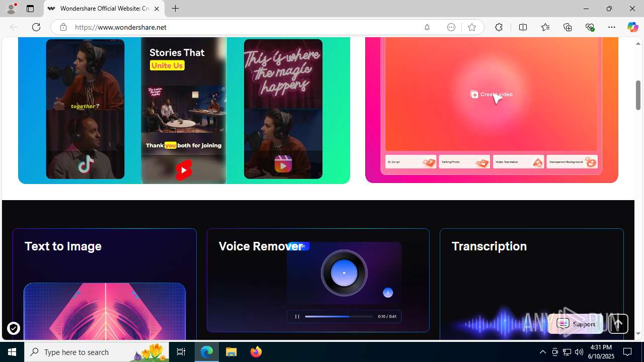This screenshot has width=644, height=362.
Task: Click the browser back arrow
Action: [x=14, y=27]
